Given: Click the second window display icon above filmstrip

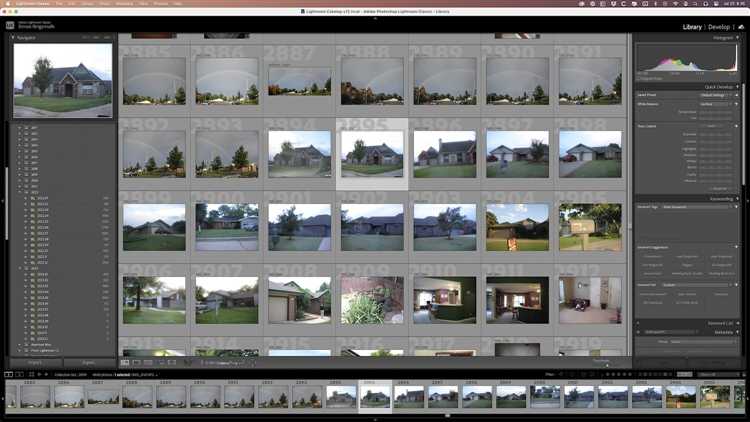Looking at the screenshot, I should (x=20, y=374).
